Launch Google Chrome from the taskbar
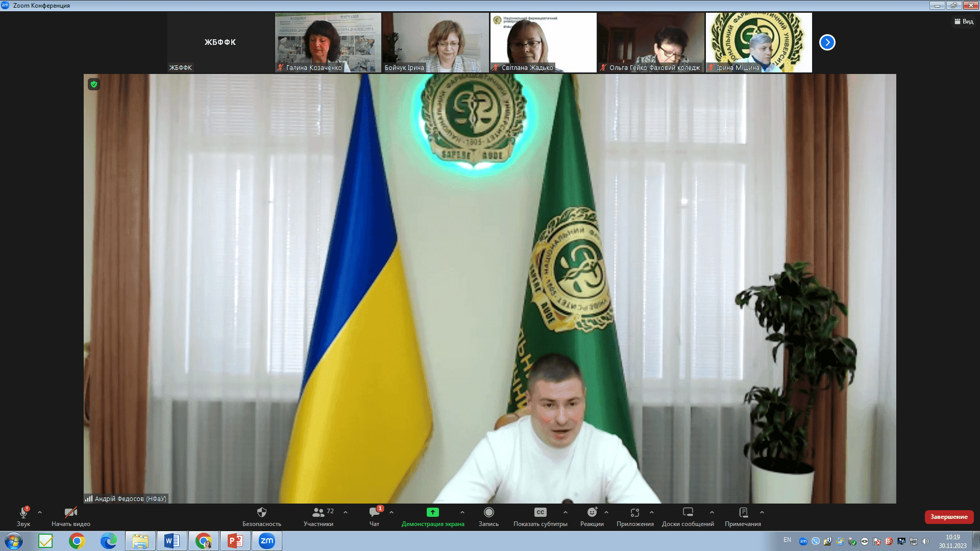 coord(77,541)
